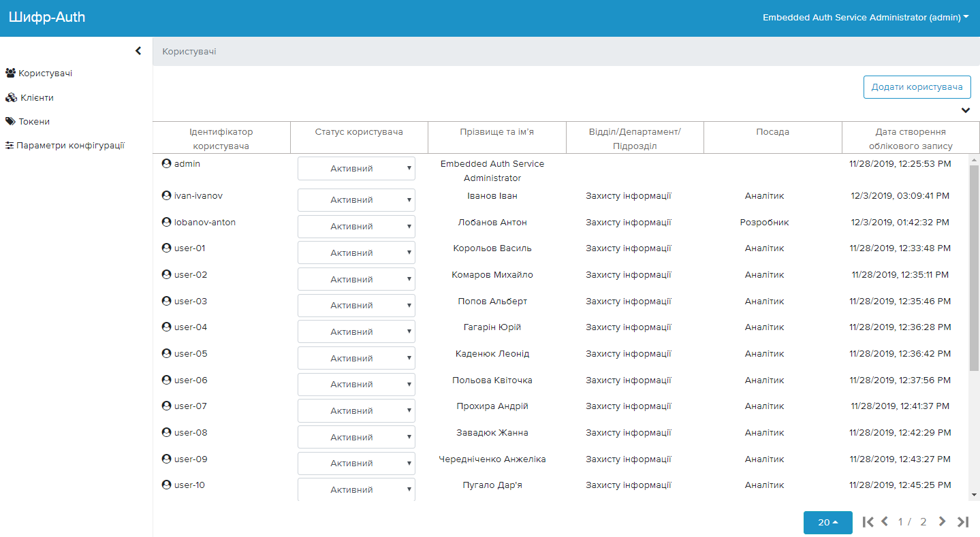Click the Розробник position cell
Viewport: 980px width, 537px height.
tap(764, 222)
